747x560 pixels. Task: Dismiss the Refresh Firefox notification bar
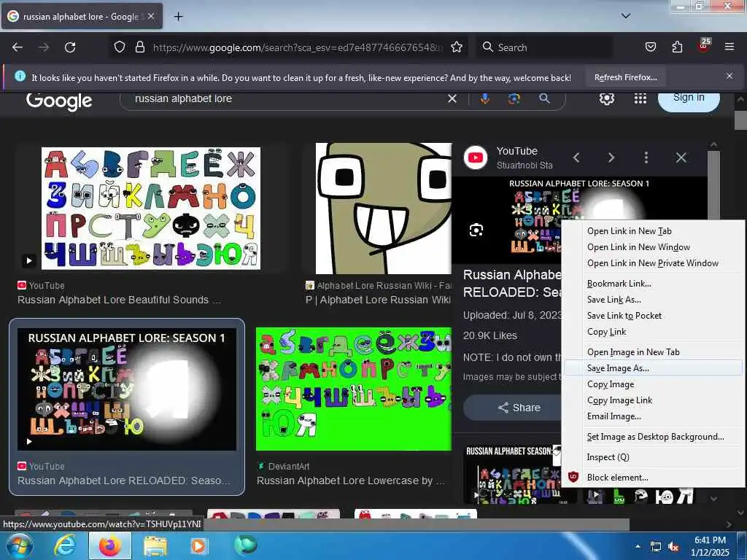pos(729,76)
